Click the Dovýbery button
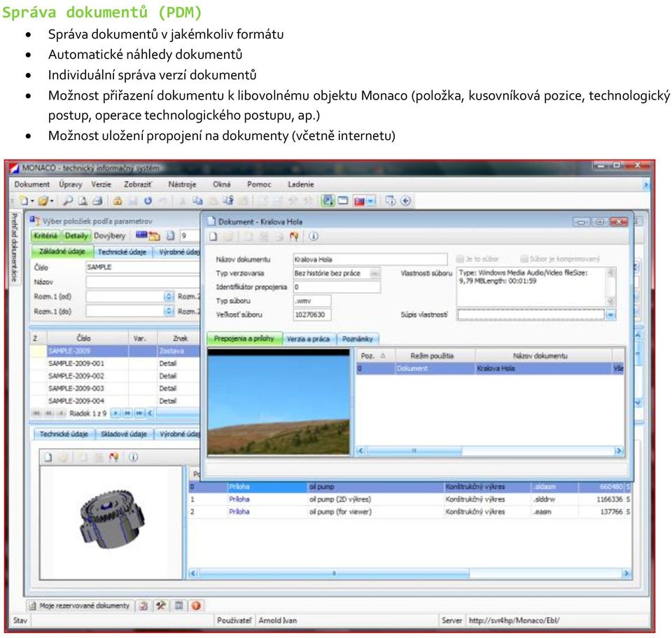The width and height of the screenshot is (672, 638). click(x=110, y=235)
